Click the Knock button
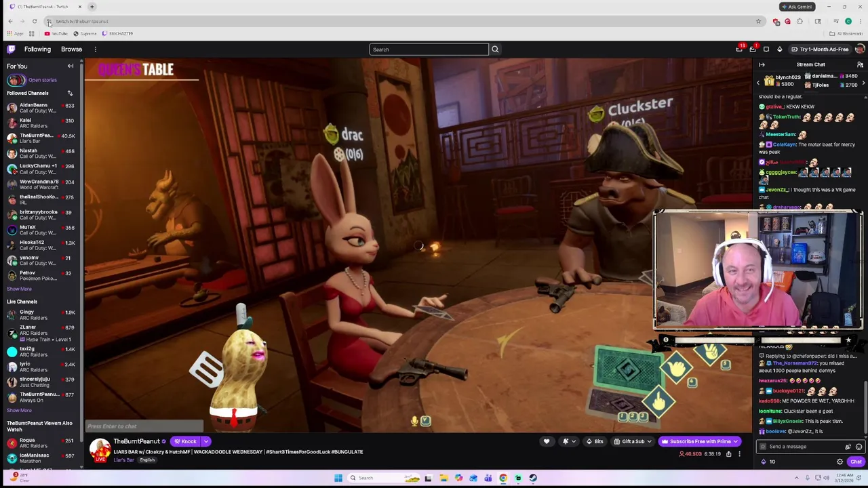The width and height of the screenshot is (868, 488). coord(186,441)
